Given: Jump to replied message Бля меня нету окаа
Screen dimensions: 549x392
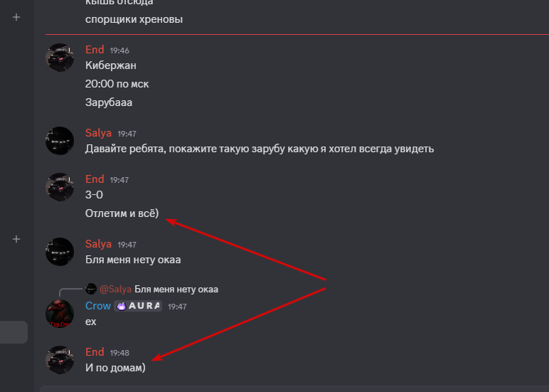Looking at the screenshot, I should 176,290.
